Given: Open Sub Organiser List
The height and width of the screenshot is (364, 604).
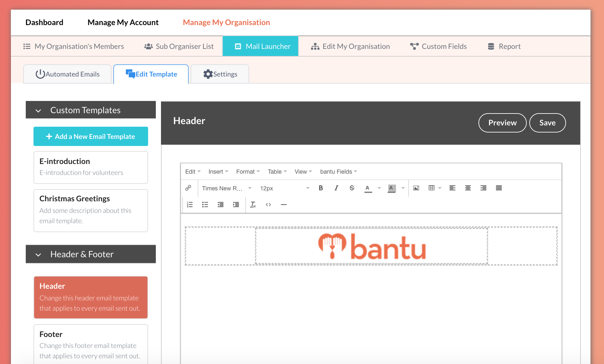Looking at the screenshot, I should click(179, 46).
